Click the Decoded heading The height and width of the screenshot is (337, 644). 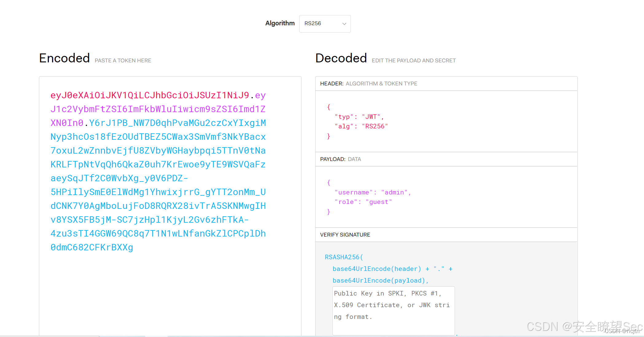[x=341, y=58]
